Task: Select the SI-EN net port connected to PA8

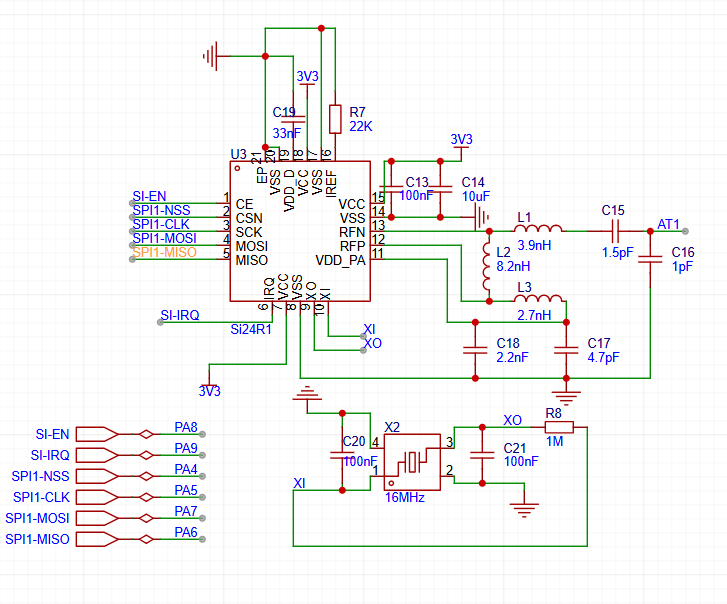Action: click(110, 434)
